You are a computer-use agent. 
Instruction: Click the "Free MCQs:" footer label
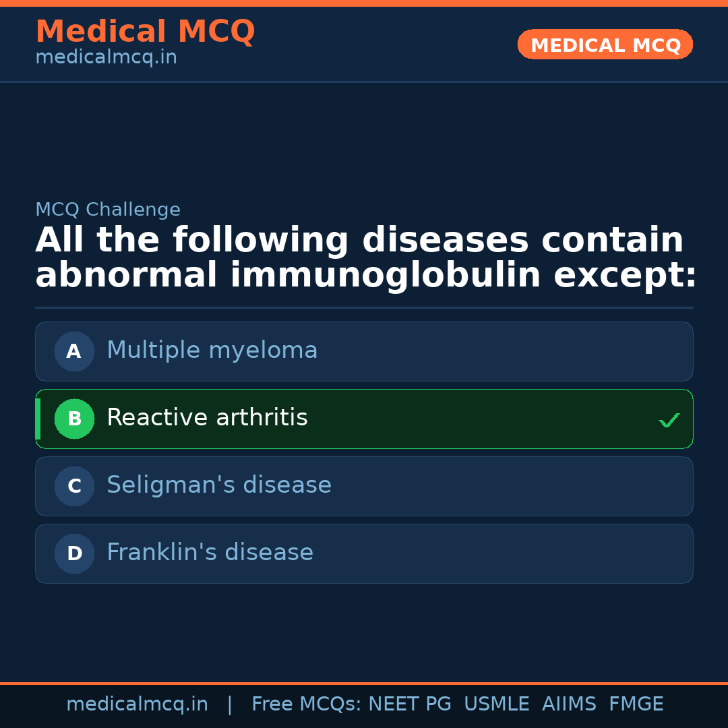pyautogui.click(x=307, y=704)
